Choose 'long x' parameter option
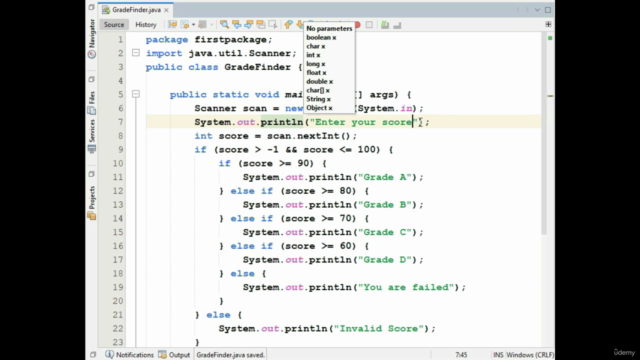 point(316,64)
